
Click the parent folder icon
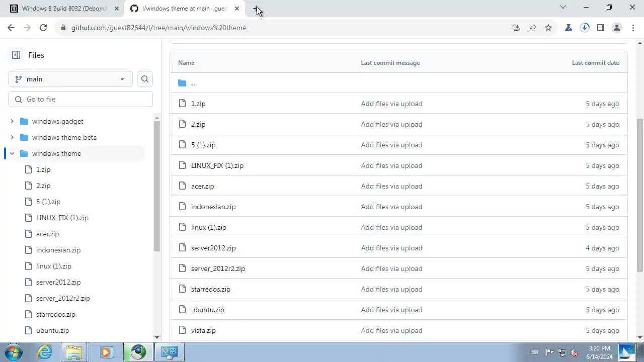(182, 83)
